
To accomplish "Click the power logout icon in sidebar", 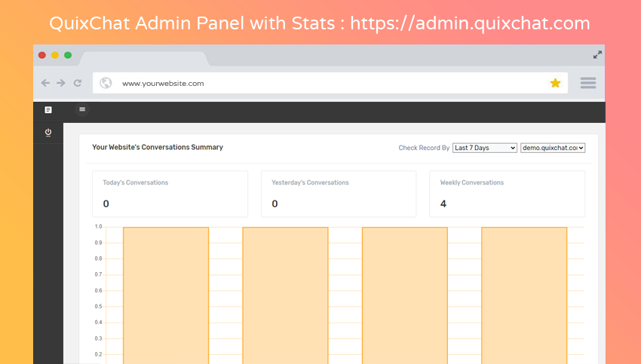I will (x=48, y=133).
